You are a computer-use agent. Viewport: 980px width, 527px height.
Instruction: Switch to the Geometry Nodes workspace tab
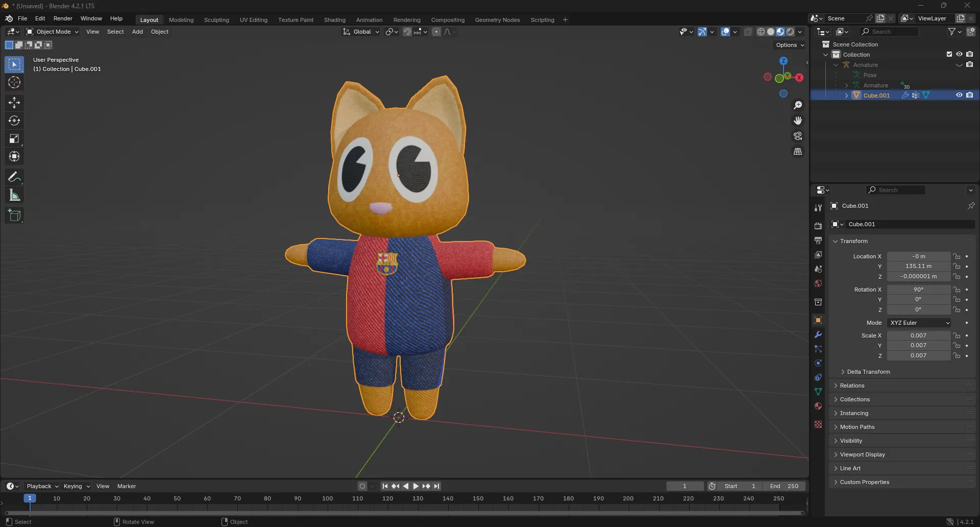[497, 20]
